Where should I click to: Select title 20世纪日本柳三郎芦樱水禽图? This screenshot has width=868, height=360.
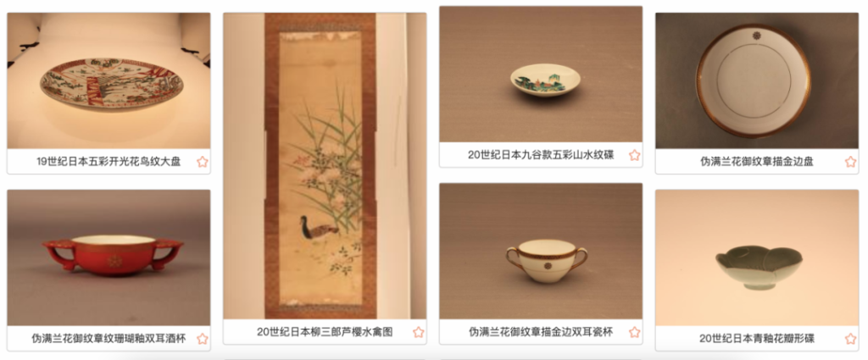click(325, 332)
